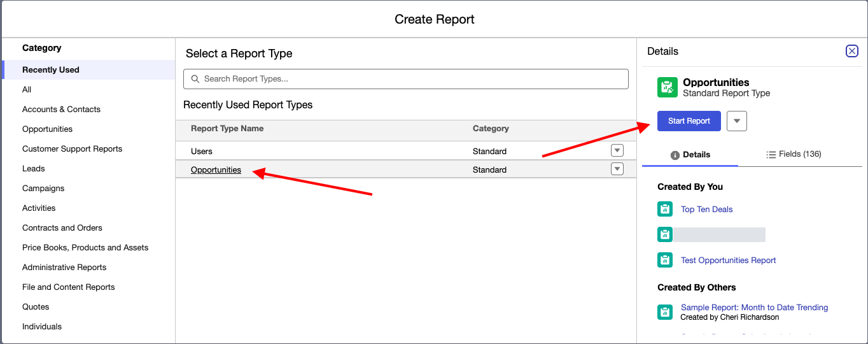Viewport: 868px width, 344px height.
Task: Open the Test Opportunities Report link
Action: tap(728, 261)
